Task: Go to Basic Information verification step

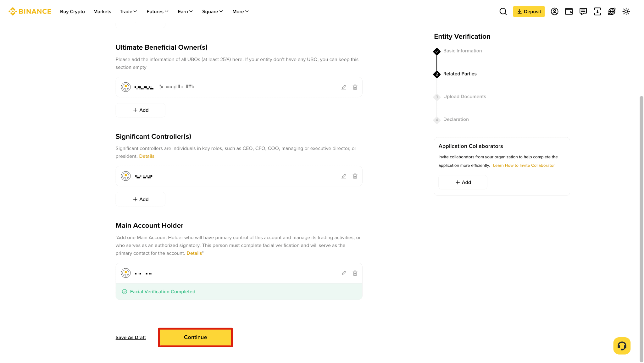Action: pyautogui.click(x=462, y=51)
